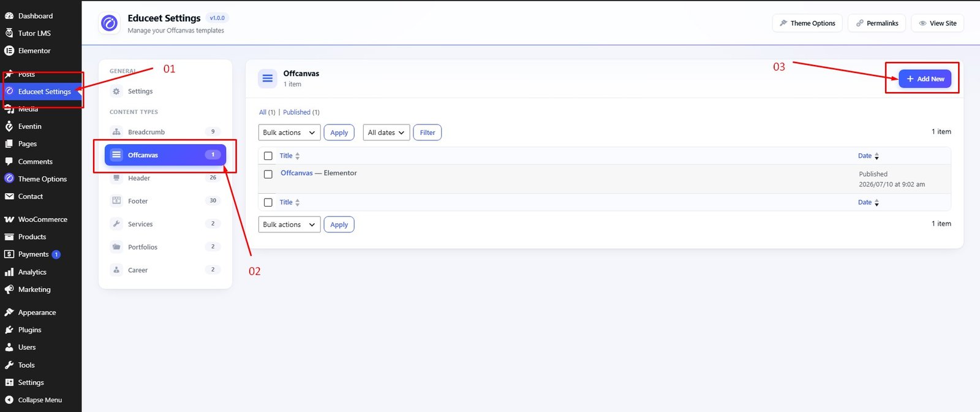The image size is (980, 412).
Task: Check the select-all checkbox in table footer
Action: click(x=268, y=202)
